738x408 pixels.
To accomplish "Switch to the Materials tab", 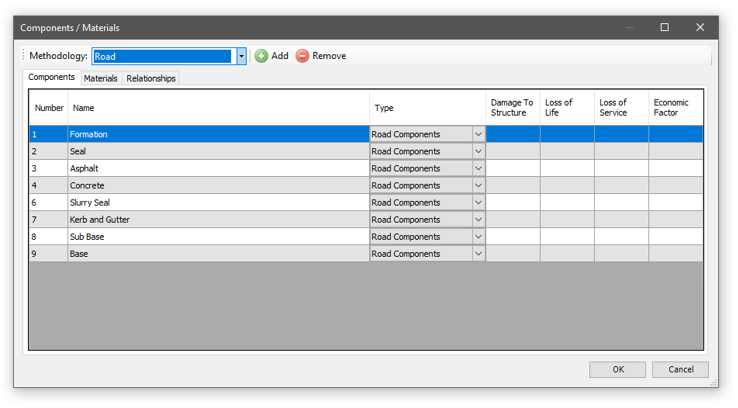I will [x=100, y=78].
